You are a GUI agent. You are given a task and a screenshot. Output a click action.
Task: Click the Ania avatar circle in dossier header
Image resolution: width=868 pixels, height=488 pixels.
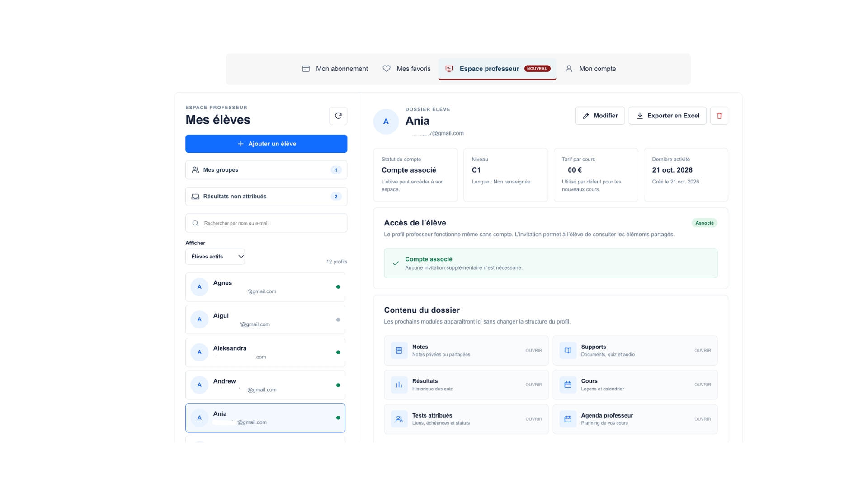(386, 122)
